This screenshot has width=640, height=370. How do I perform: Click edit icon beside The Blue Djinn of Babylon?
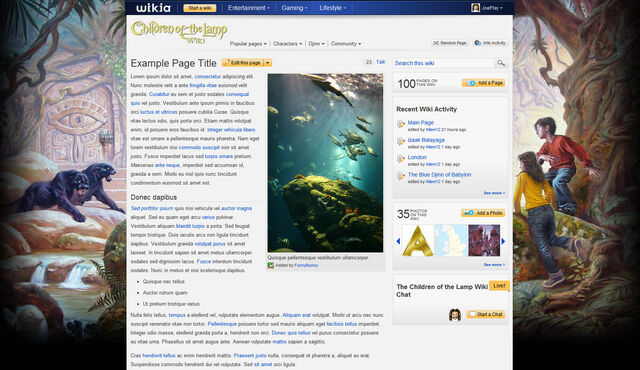[400, 176]
